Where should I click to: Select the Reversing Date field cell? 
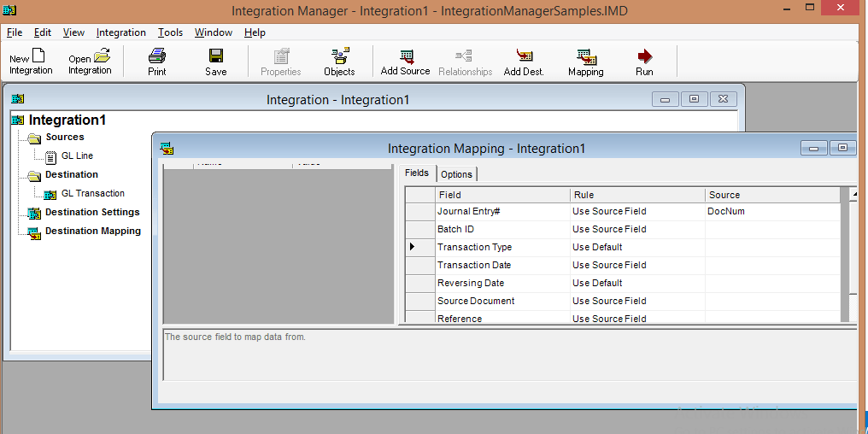502,283
